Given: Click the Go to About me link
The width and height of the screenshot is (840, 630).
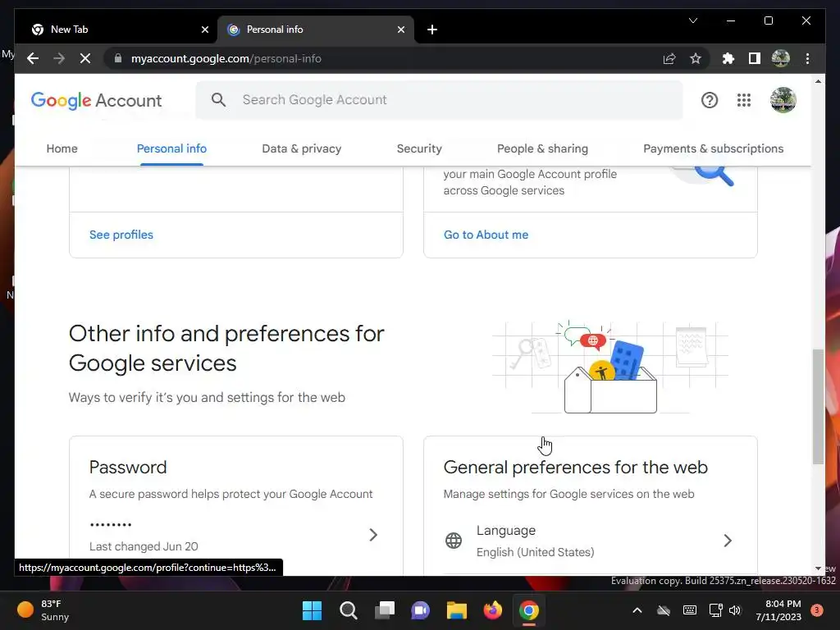Looking at the screenshot, I should 486,235.
